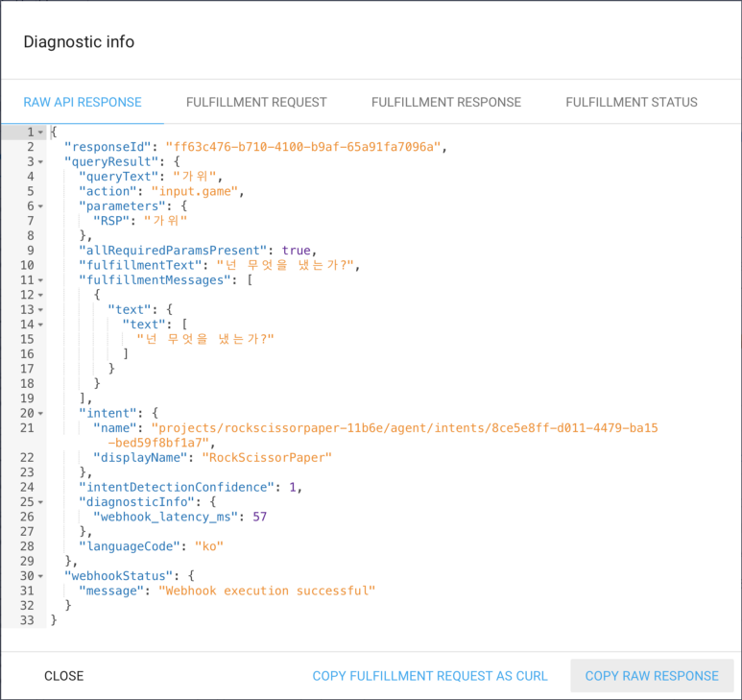
Task: Collapse the fulfillmentMessages array on line 11
Action: [40, 280]
